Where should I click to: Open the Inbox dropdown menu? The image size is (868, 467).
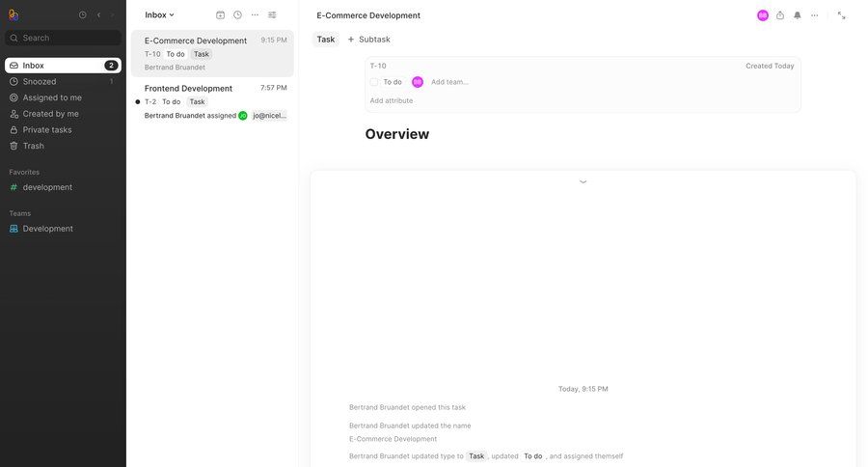(x=160, y=15)
